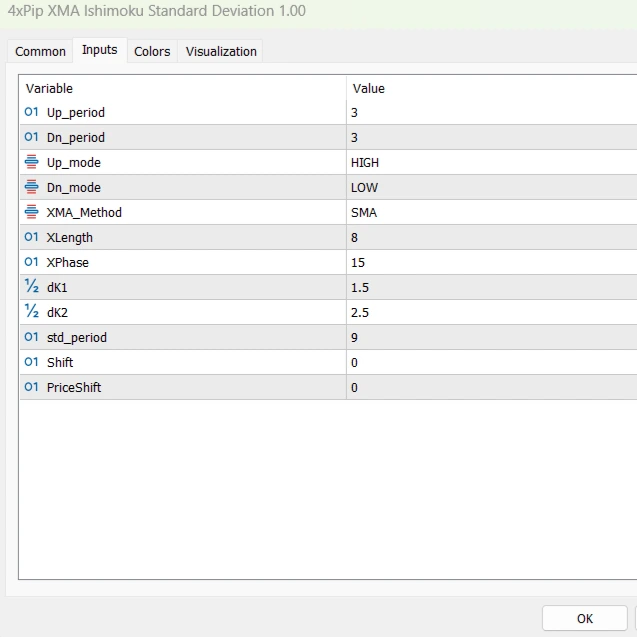Image resolution: width=637 pixels, height=637 pixels.
Task: Open the Dn_mode LOW value dropdown
Action: pos(490,187)
